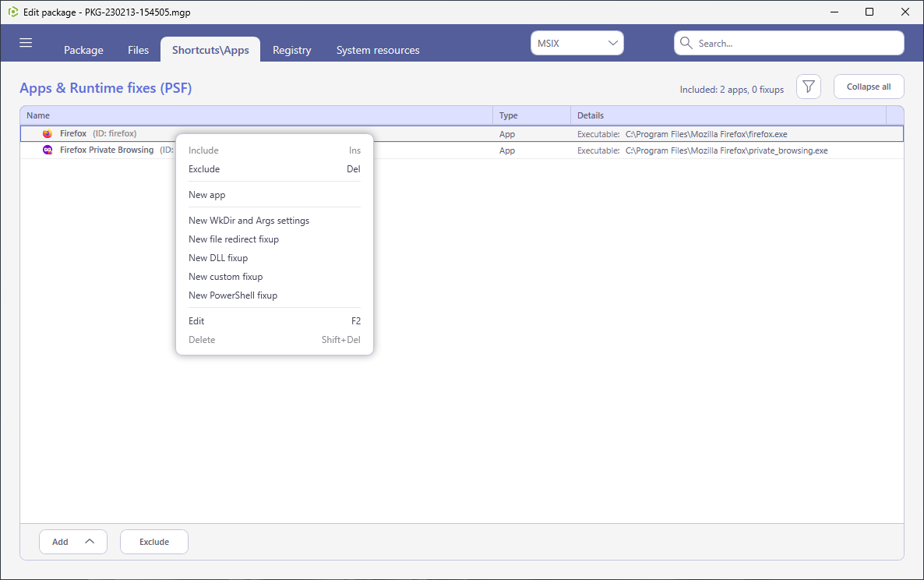The width and height of the screenshot is (924, 580).
Task: Select New file redirect fixup
Action: [274, 239]
